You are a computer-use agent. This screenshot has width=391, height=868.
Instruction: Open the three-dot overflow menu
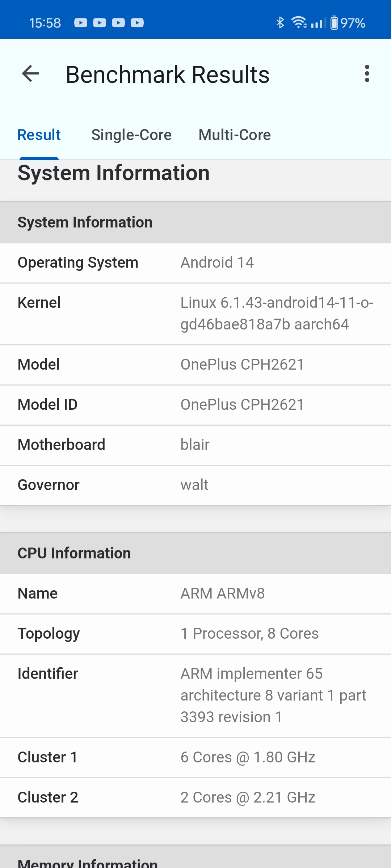pos(367,74)
